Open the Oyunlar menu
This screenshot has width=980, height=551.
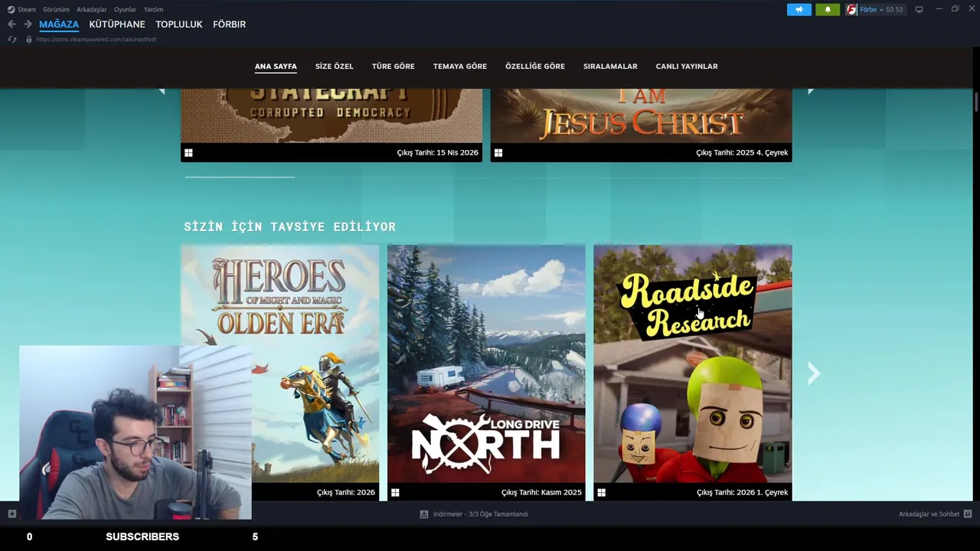pos(125,9)
